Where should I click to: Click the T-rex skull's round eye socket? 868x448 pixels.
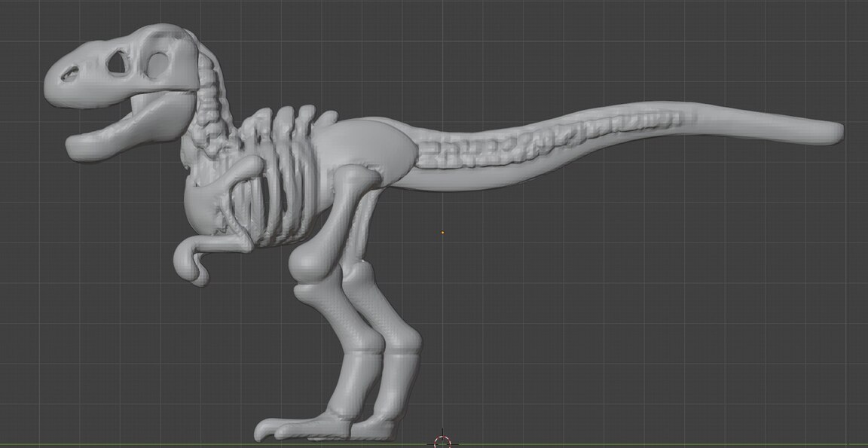(160, 65)
